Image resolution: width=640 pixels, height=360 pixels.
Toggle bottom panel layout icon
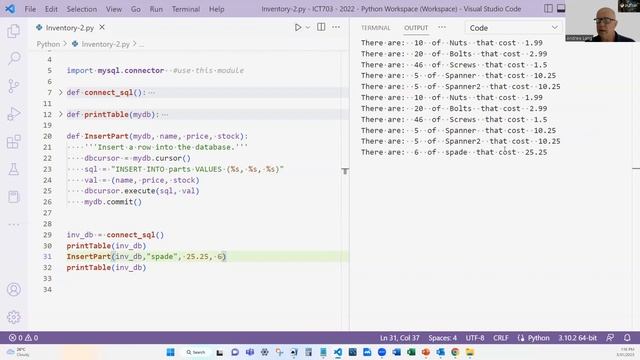point(561,9)
